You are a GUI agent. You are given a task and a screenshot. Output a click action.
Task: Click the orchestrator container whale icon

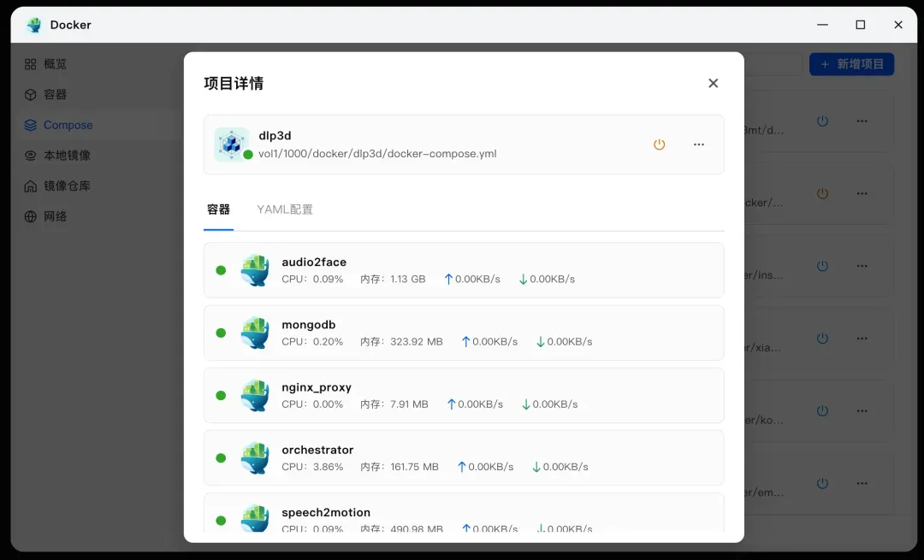coord(255,457)
